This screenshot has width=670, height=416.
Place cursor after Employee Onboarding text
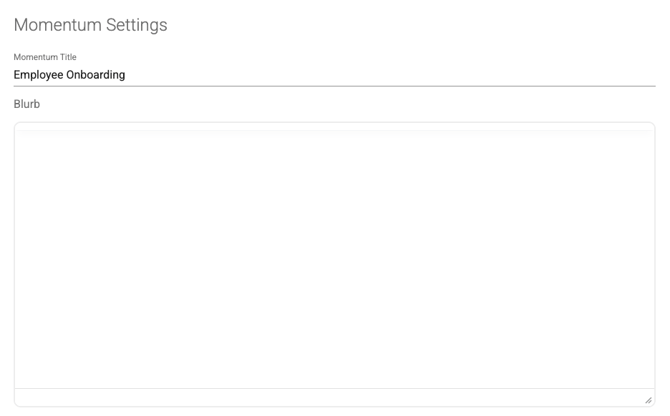point(126,75)
